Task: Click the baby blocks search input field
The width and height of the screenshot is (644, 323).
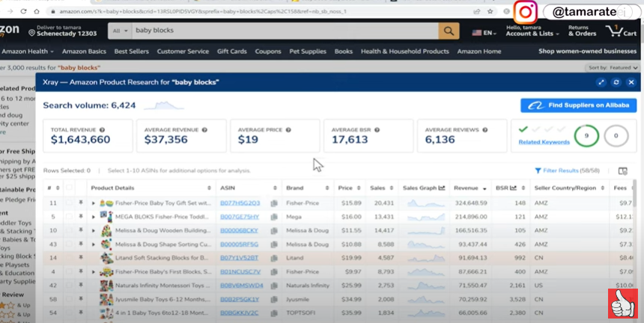Action: tap(285, 31)
